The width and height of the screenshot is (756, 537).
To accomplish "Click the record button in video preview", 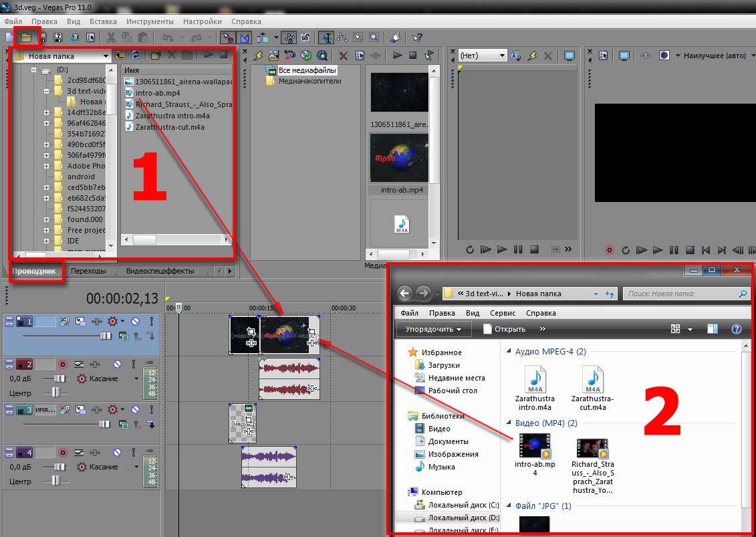I will point(609,250).
